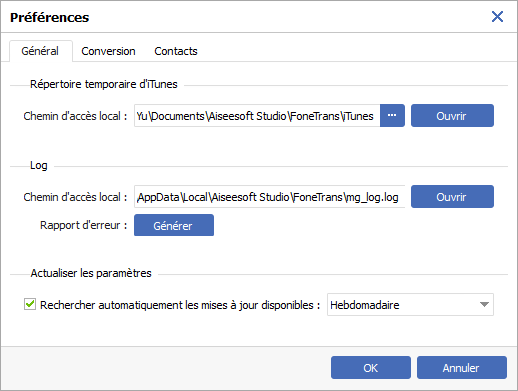Cancel changes with Annuler
This screenshot has width=518, height=391.
(x=462, y=367)
